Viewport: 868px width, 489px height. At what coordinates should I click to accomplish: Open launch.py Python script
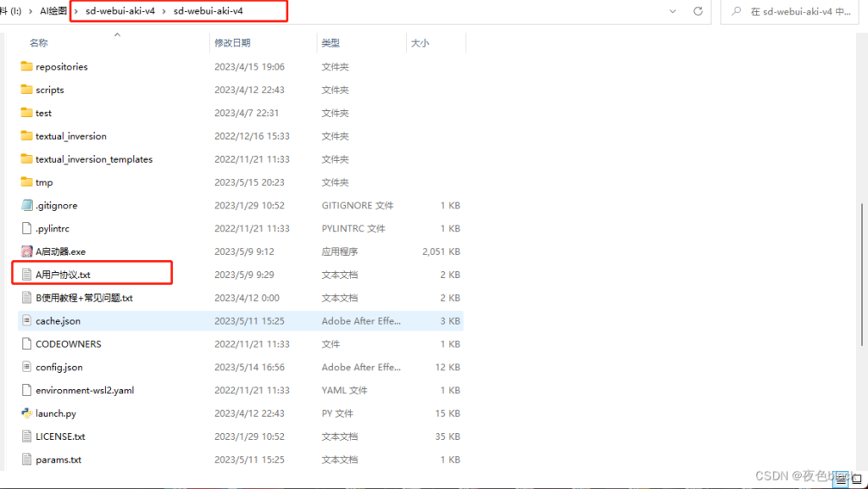coord(58,413)
